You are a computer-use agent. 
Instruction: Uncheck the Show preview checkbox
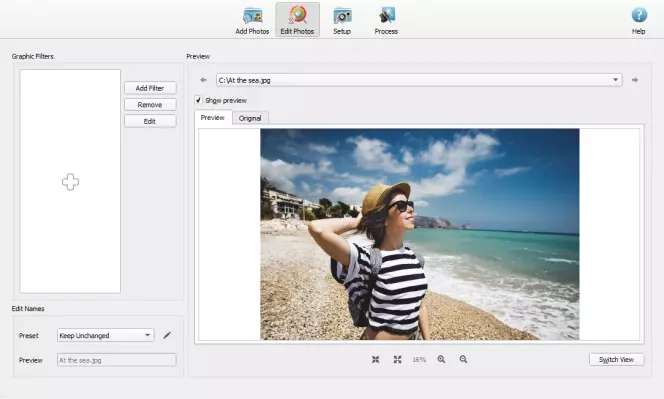(198, 100)
